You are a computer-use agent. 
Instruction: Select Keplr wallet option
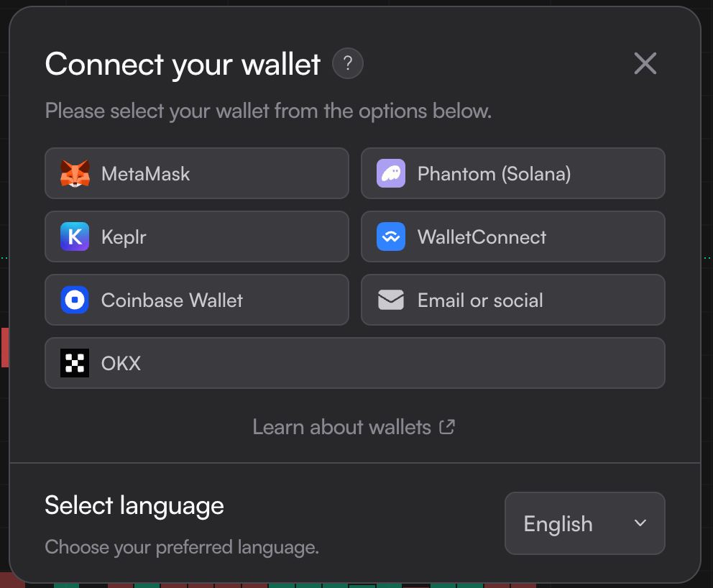click(x=197, y=236)
